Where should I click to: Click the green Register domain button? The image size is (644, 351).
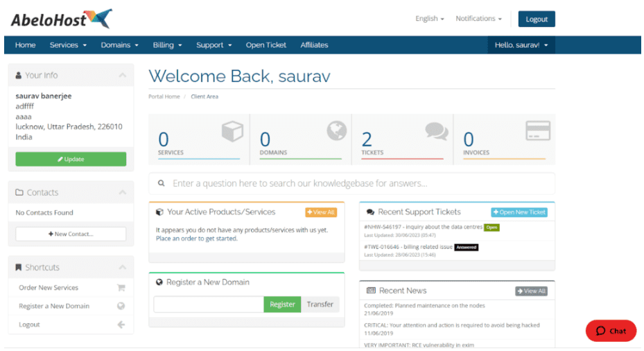click(x=282, y=304)
